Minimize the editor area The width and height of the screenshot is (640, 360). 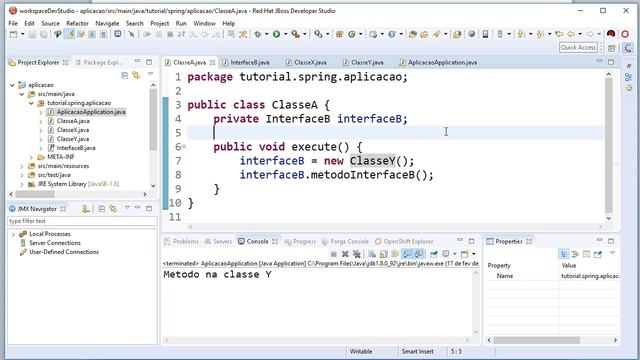(599, 61)
